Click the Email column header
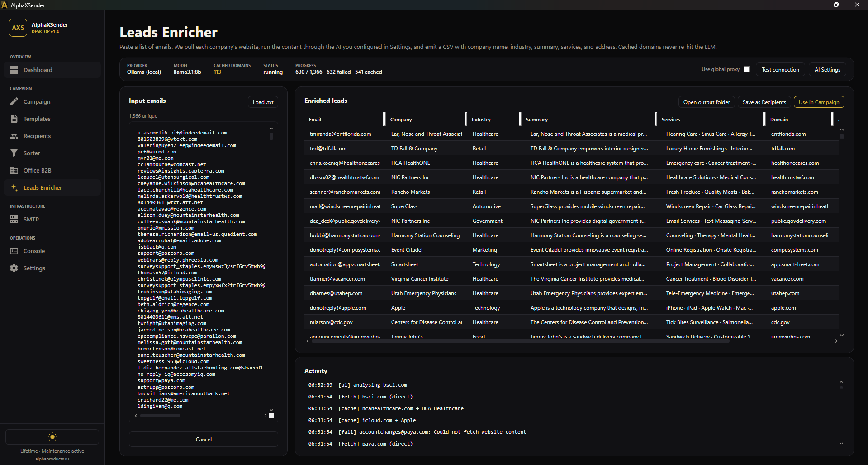Image resolution: width=868 pixels, height=465 pixels. [344, 120]
